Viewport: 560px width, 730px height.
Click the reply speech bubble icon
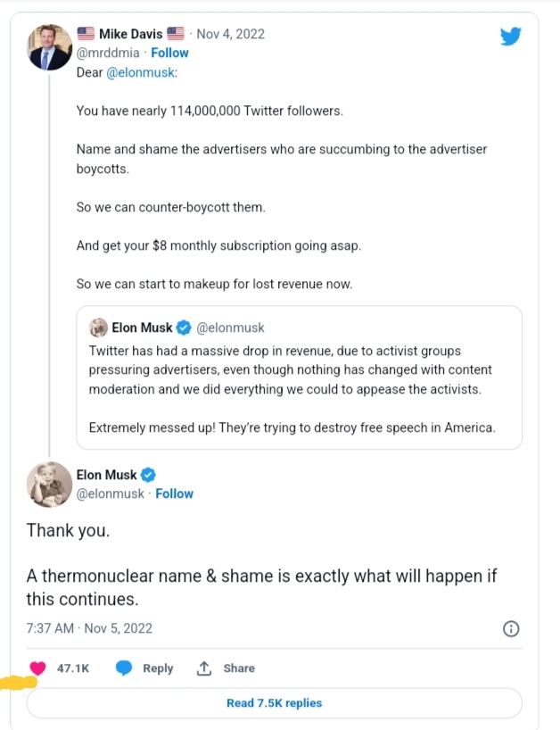(125, 668)
